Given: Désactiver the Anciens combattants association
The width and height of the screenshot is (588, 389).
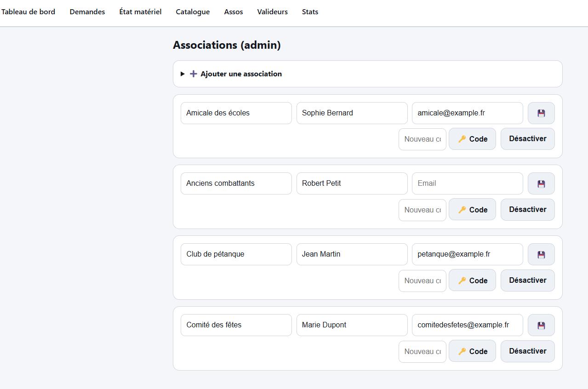Looking at the screenshot, I should tap(528, 210).
